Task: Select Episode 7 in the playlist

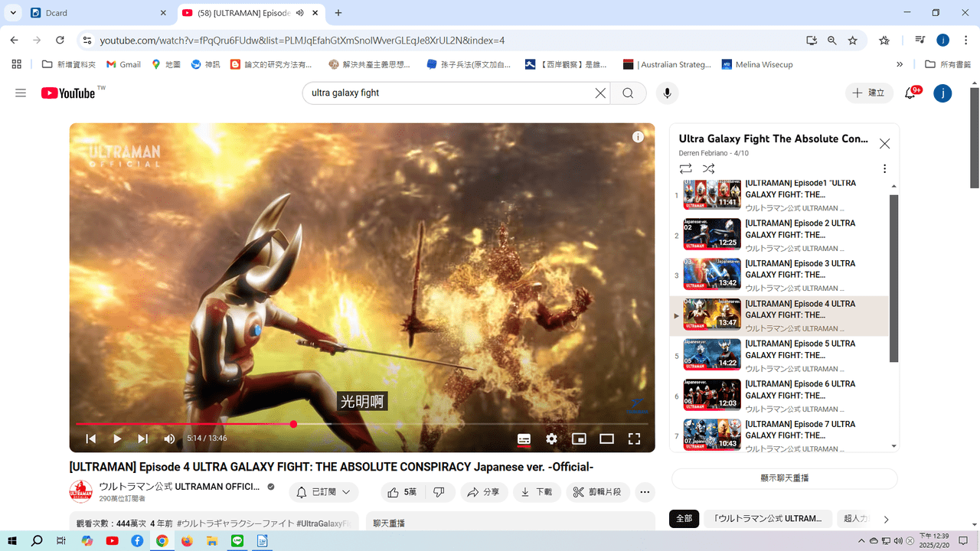Action: 779,434
